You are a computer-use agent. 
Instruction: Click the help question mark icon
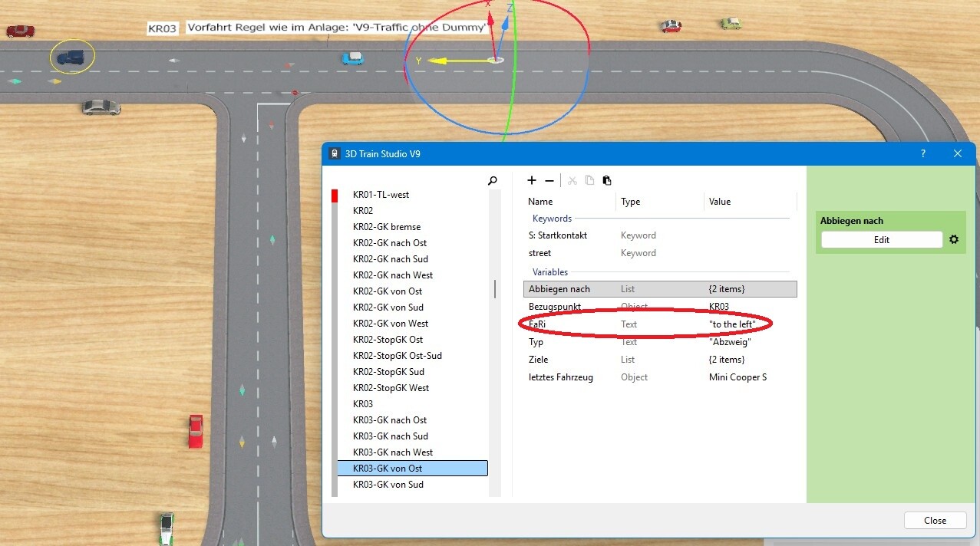pos(922,153)
